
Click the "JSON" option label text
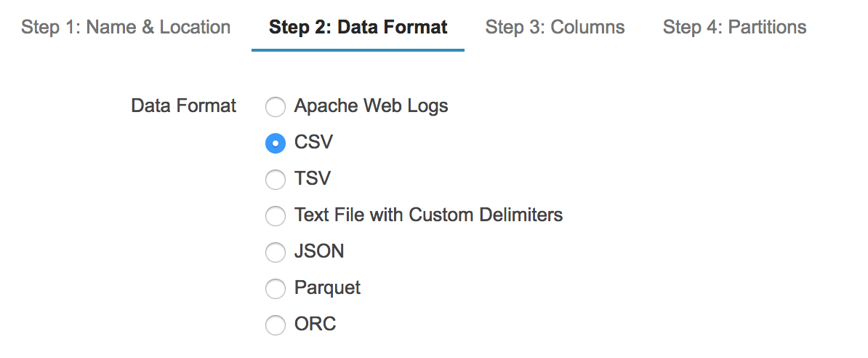point(319,252)
